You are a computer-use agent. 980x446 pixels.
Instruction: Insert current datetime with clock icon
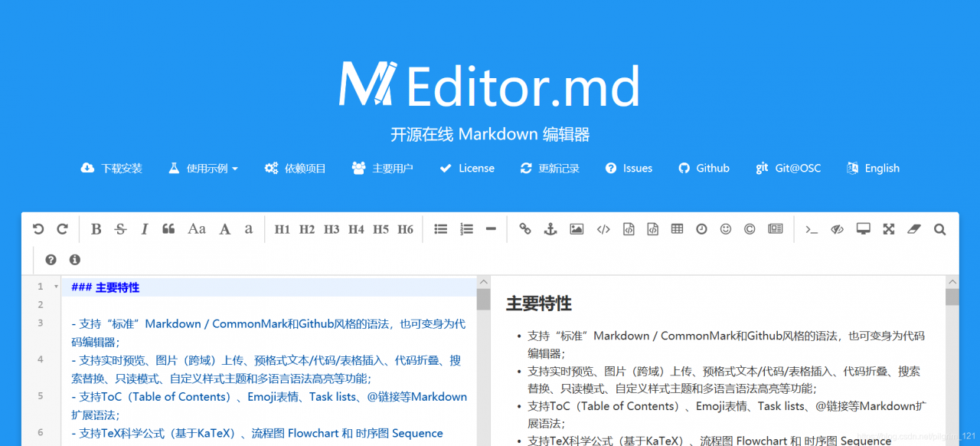tap(701, 228)
